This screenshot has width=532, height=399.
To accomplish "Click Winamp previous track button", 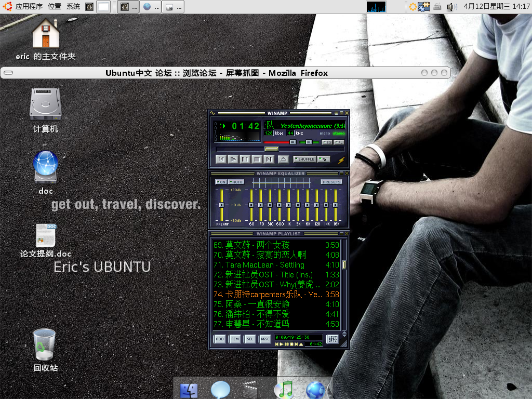I will tap(221, 159).
